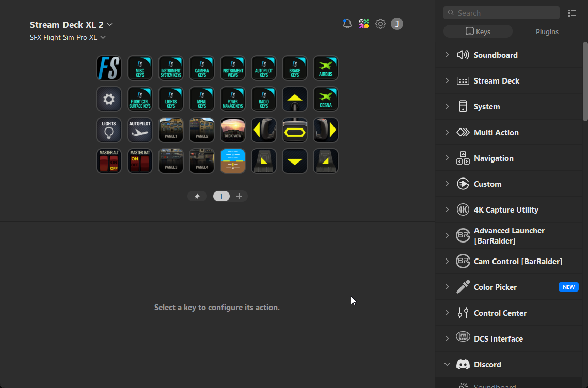
Task: Toggle the pin page button
Action: pos(197,196)
